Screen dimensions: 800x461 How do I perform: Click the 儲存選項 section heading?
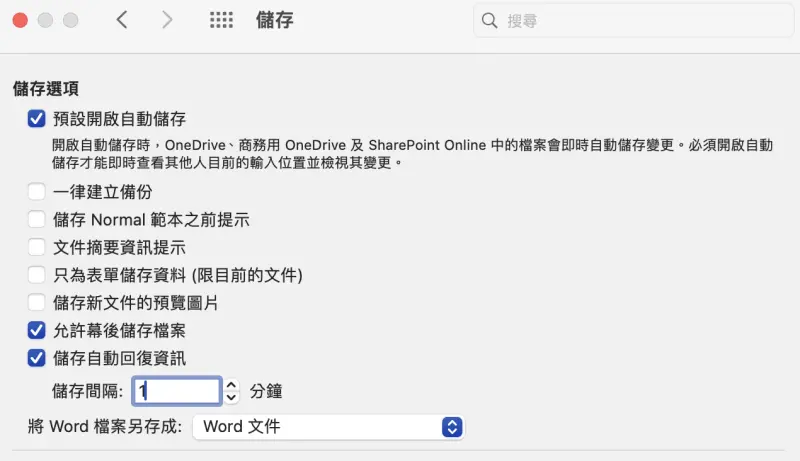click(46, 89)
